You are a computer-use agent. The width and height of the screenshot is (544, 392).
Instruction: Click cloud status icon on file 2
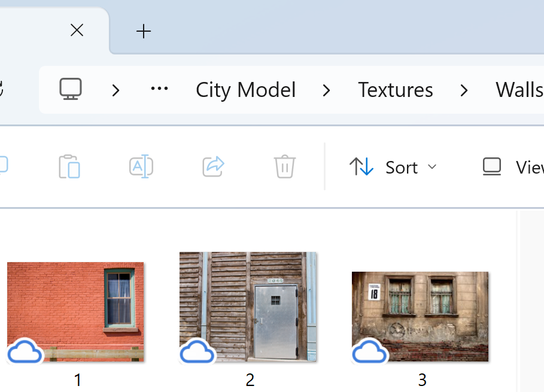point(197,351)
